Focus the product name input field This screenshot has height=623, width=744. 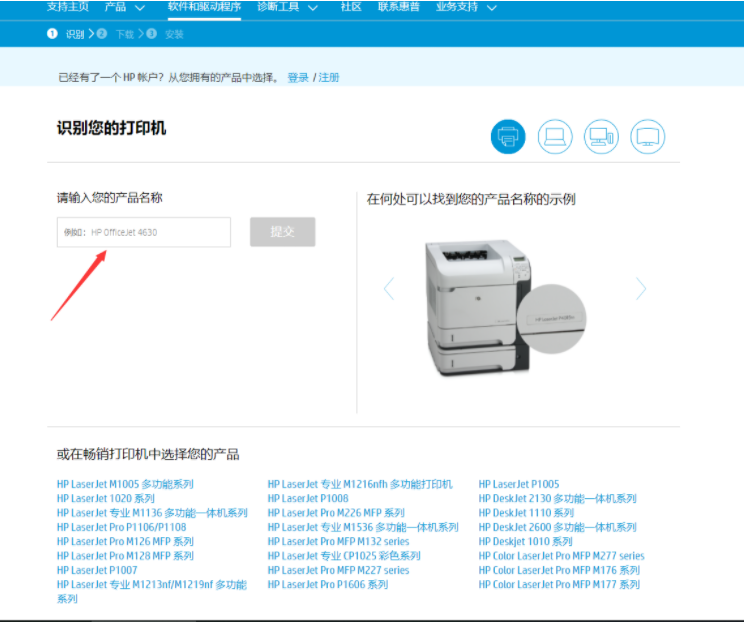coord(144,232)
